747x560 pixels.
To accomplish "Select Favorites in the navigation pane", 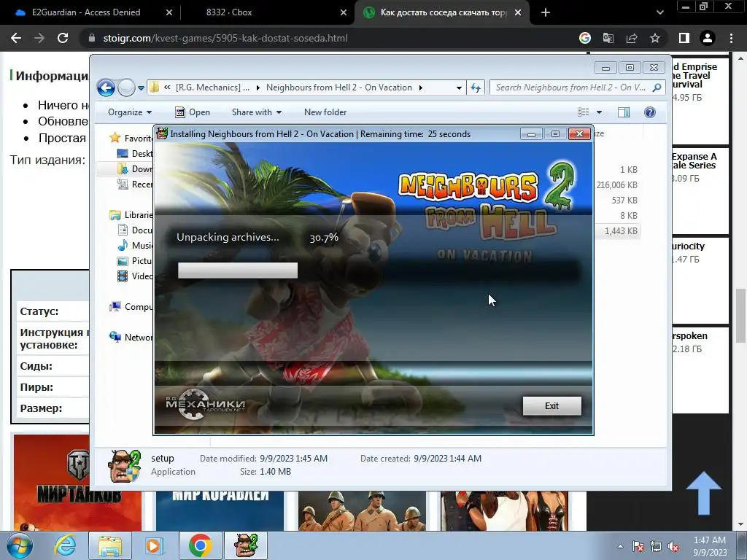I will pyautogui.click(x=131, y=138).
